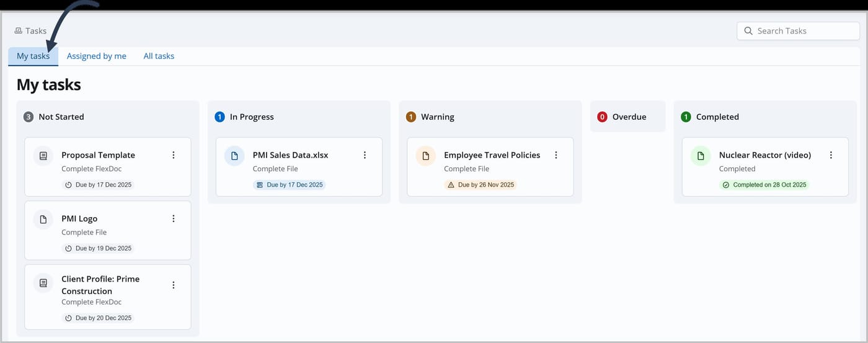This screenshot has height=343, width=868.
Task: Click the 'Warning' column heading
Action: [438, 117]
